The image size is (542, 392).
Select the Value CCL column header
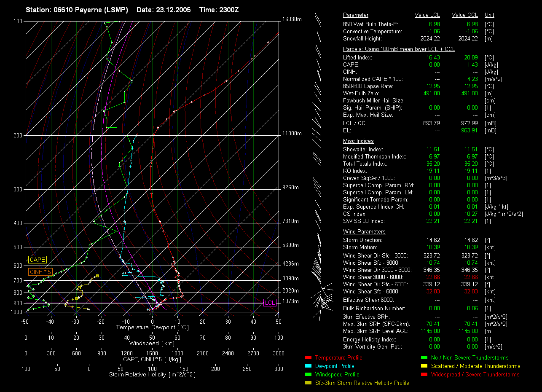(x=464, y=15)
